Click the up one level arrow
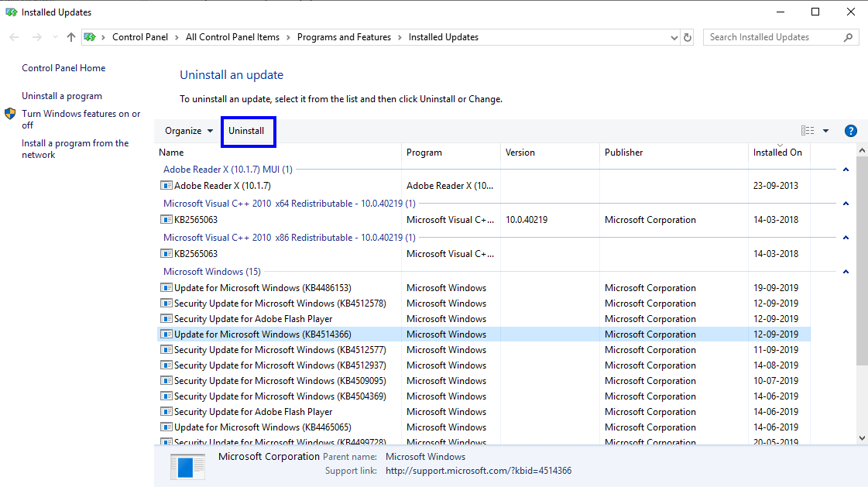The width and height of the screenshot is (868, 487). 70,36
